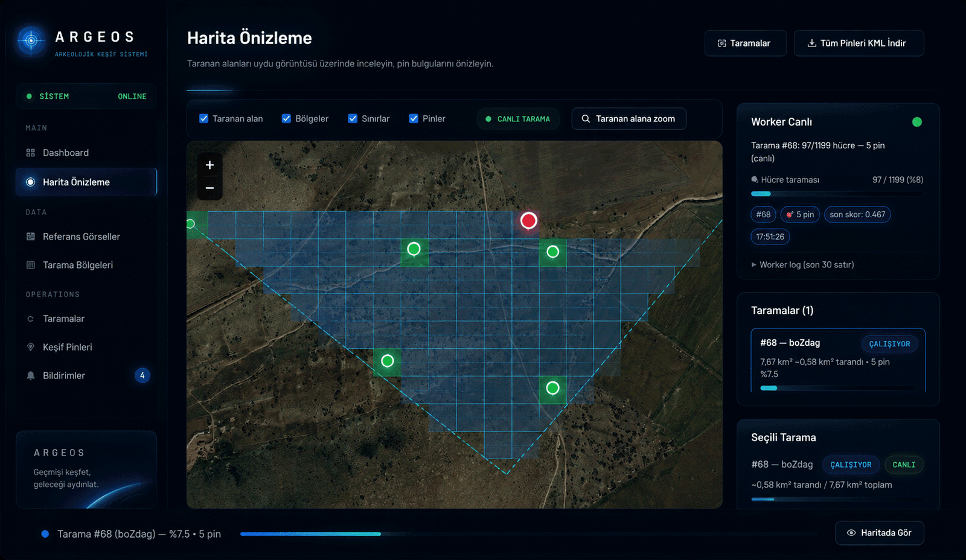Click the red pin marker on map
This screenshot has width=966, height=560.
coord(529,221)
